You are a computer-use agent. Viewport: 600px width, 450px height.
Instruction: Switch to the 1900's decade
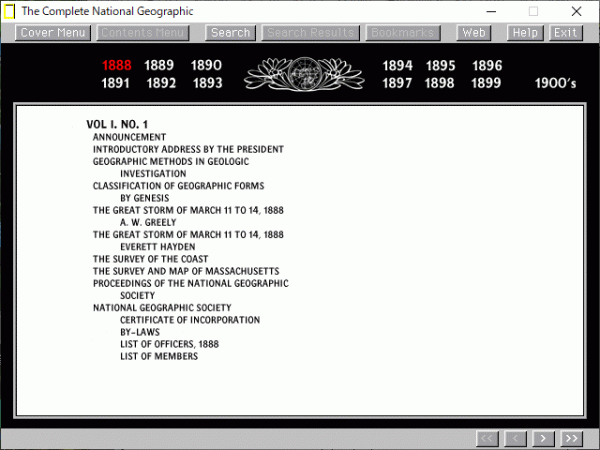click(x=555, y=83)
